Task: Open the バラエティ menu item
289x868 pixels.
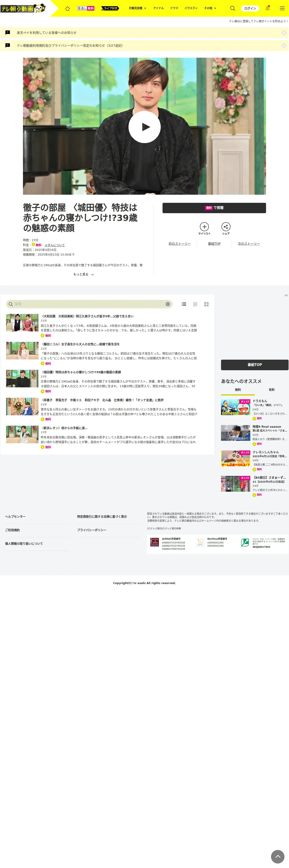Action: click(191, 8)
